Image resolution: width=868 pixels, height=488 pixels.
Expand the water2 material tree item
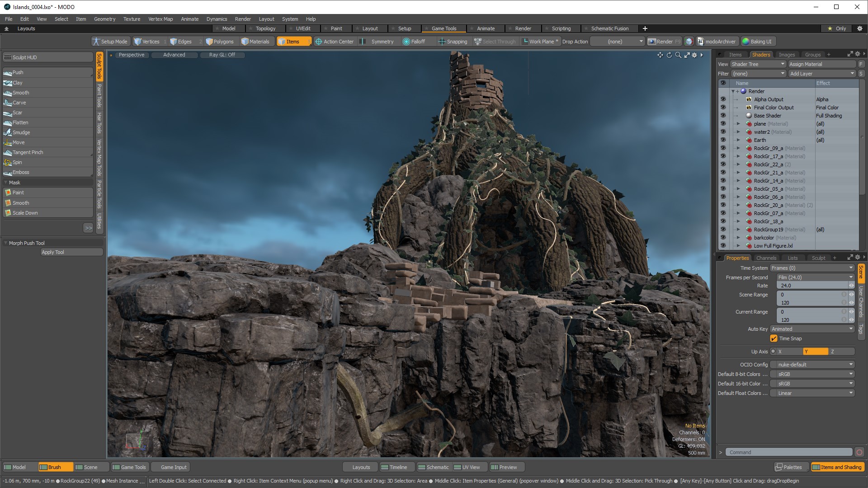click(739, 132)
